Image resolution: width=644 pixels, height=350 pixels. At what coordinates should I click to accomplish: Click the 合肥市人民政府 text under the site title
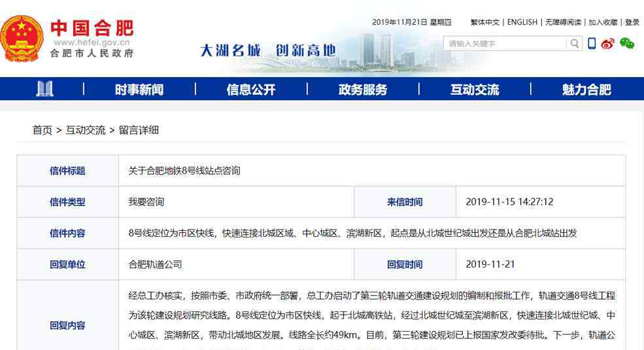click(x=92, y=53)
